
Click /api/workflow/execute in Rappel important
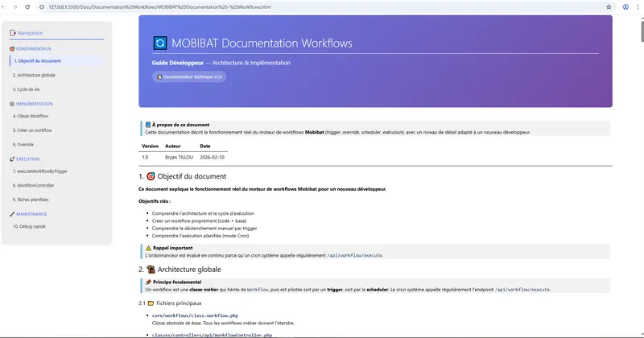[354, 255]
